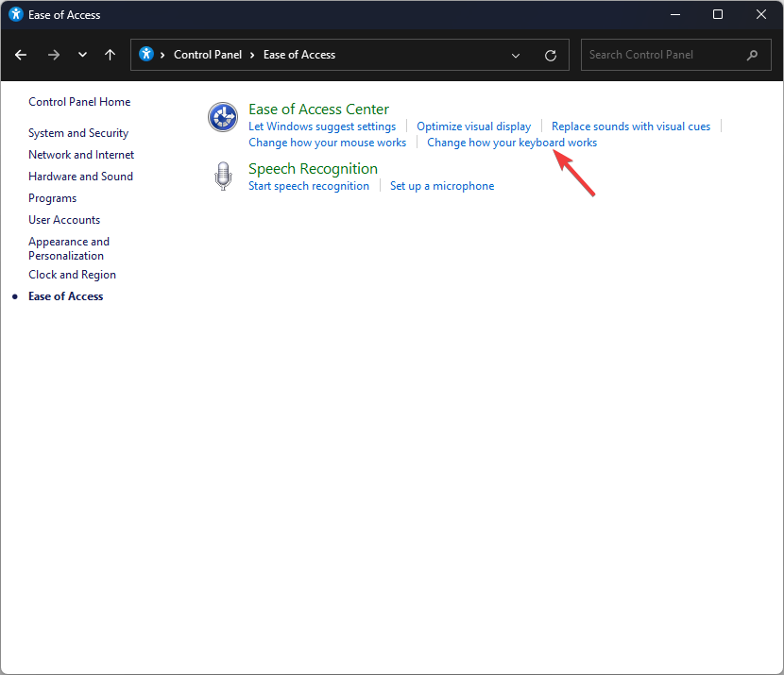Open recent locations dropdown chevron
784x675 pixels.
(x=82, y=55)
